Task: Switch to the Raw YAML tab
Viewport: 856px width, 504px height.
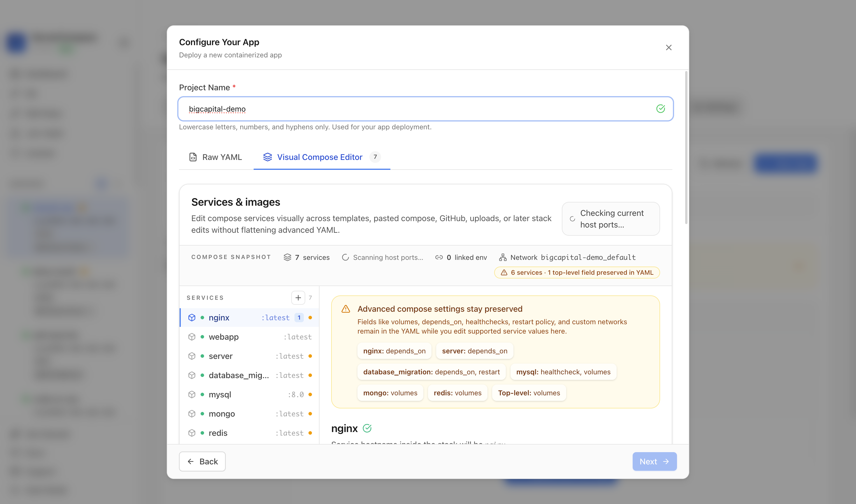Action: tap(215, 157)
